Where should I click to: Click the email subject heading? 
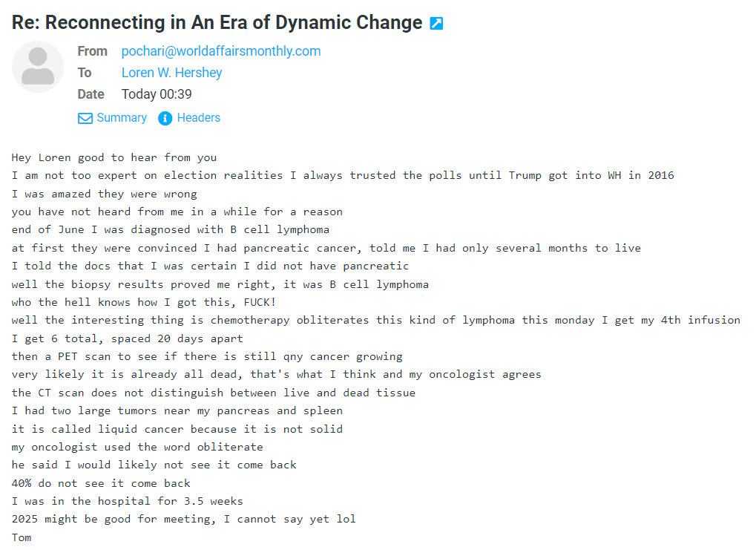click(217, 22)
